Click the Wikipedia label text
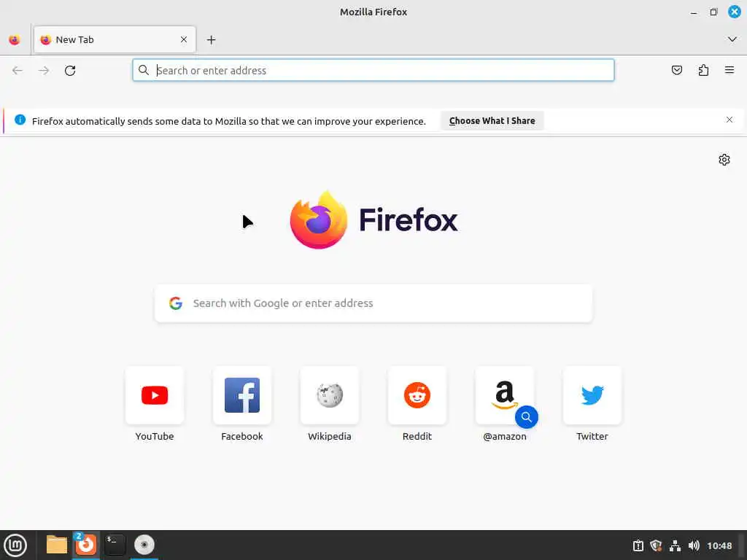Viewport: 747px width, 560px height. tap(330, 436)
